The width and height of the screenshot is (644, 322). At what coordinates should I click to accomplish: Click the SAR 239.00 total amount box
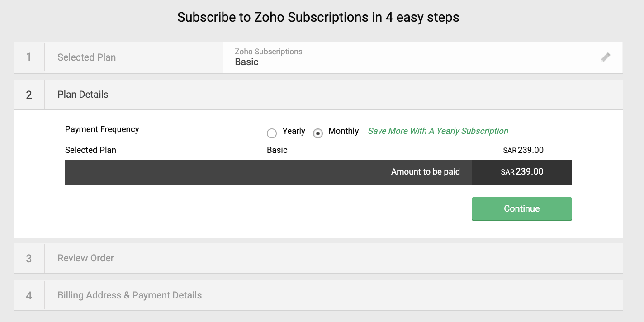click(x=522, y=172)
